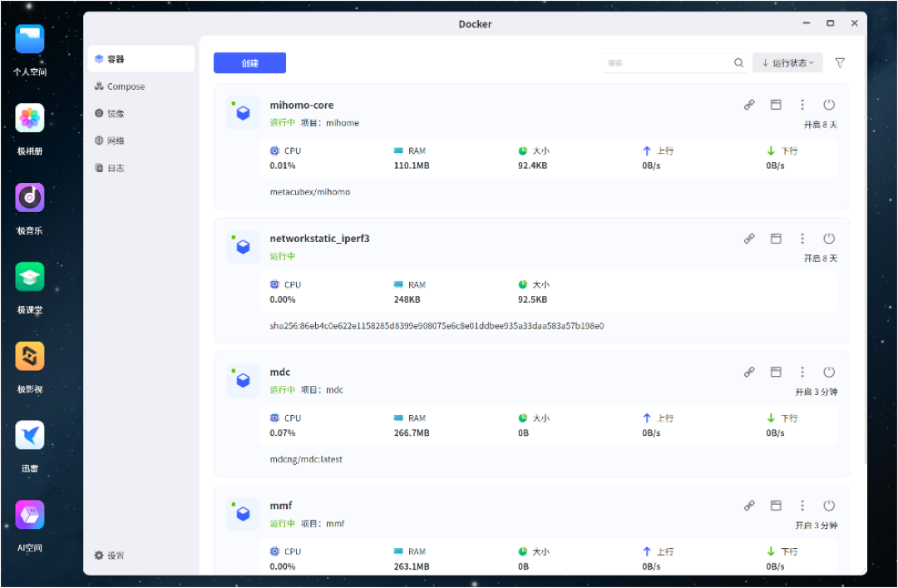Click the networkstatic_iperf3 container name
898x588 pixels.
pos(319,239)
